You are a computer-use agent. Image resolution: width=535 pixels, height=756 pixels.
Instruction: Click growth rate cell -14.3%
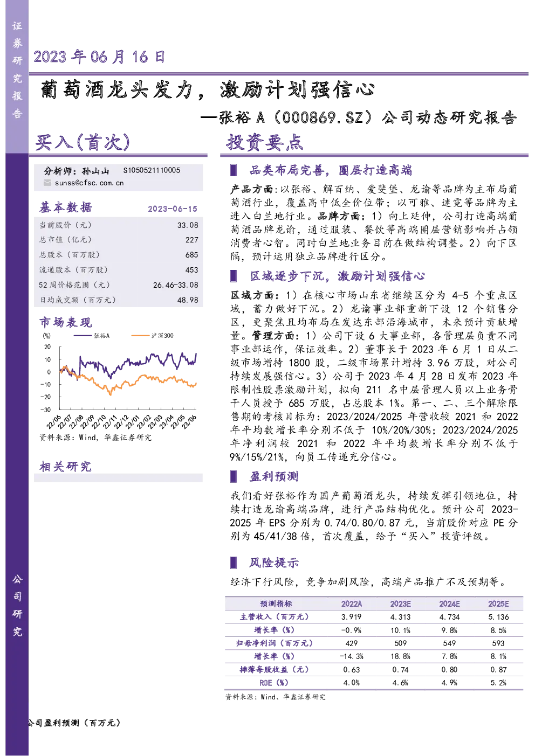click(x=352, y=656)
